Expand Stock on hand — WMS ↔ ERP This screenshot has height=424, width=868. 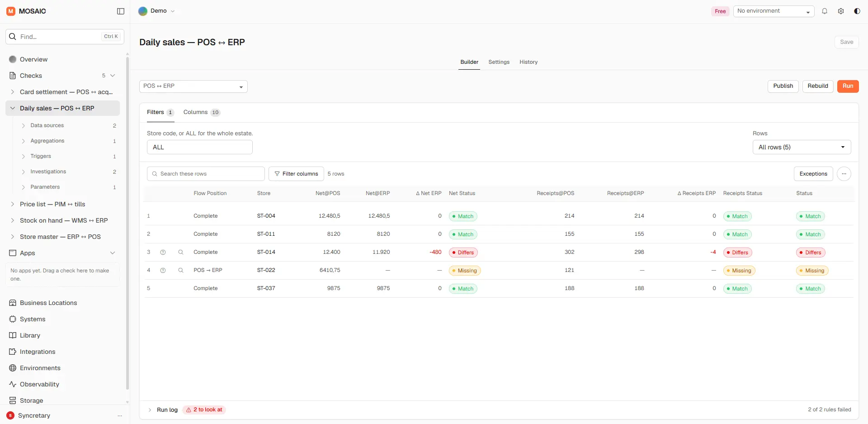point(13,220)
